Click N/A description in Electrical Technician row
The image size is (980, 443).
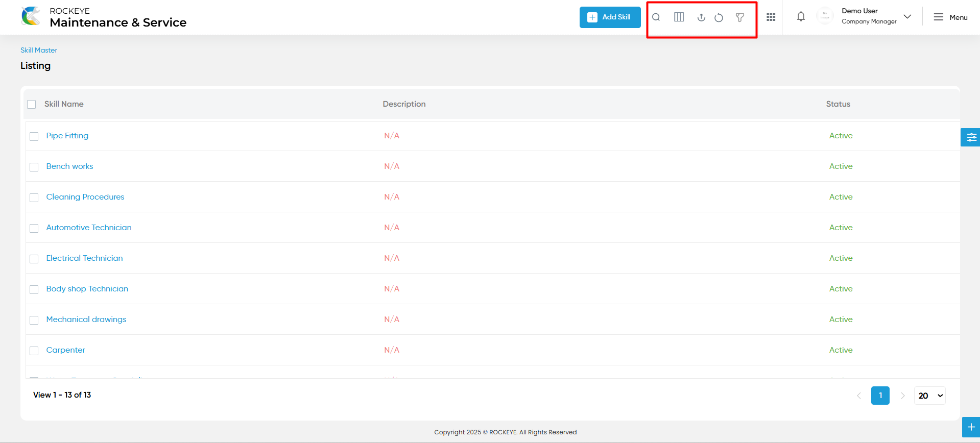(392, 258)
